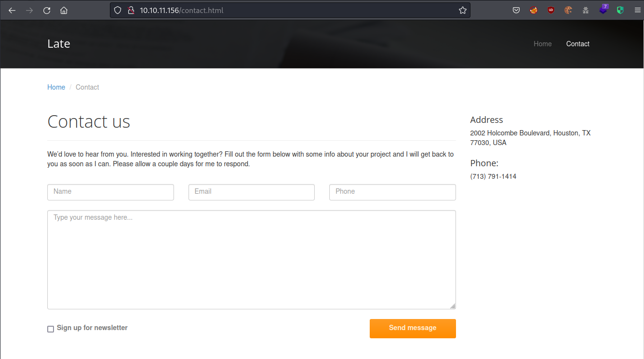Image resolution: width=644 pixels, height=359 pixels.
Task: Click the insecure connection padlock icon
Action: pos(130,10)
